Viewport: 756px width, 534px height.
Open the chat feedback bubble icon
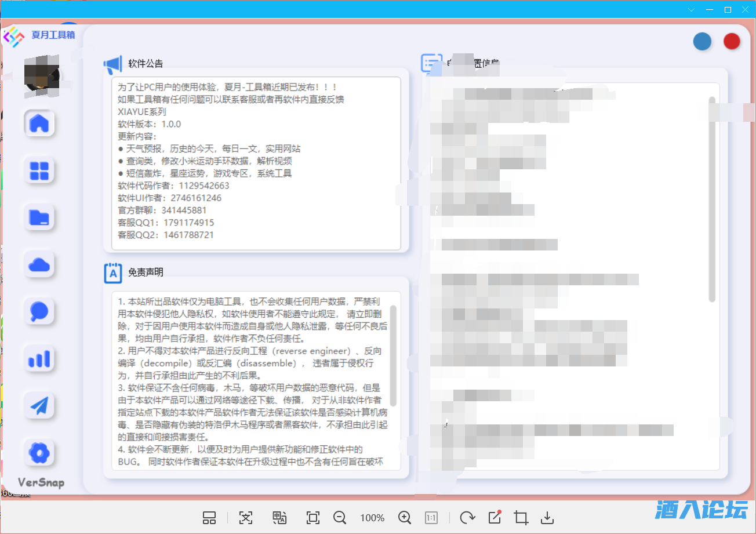coord(39,311)
